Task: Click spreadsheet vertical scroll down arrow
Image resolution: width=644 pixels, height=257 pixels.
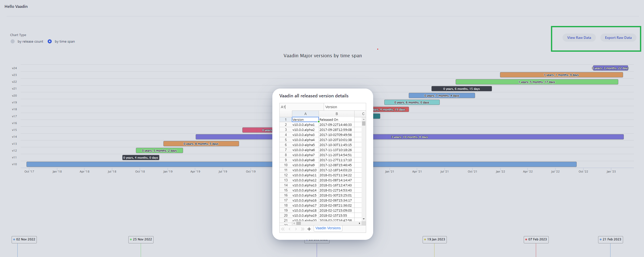Action: (364, 219)
